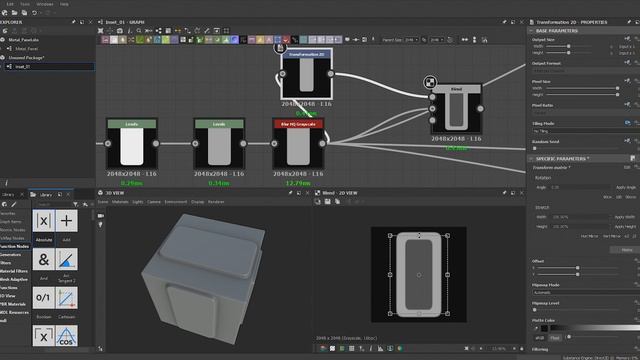The width and height of the screenshot is (640, 360).
Task: Click the new package icon in main toolbar
Action: (4, 13)
